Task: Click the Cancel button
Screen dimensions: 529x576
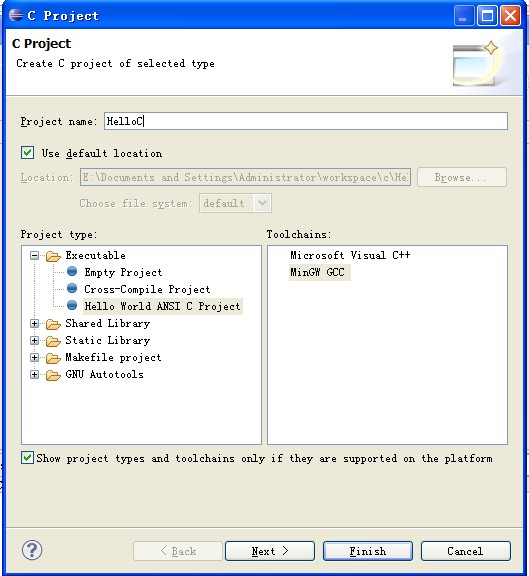Action: click(465, 551)
